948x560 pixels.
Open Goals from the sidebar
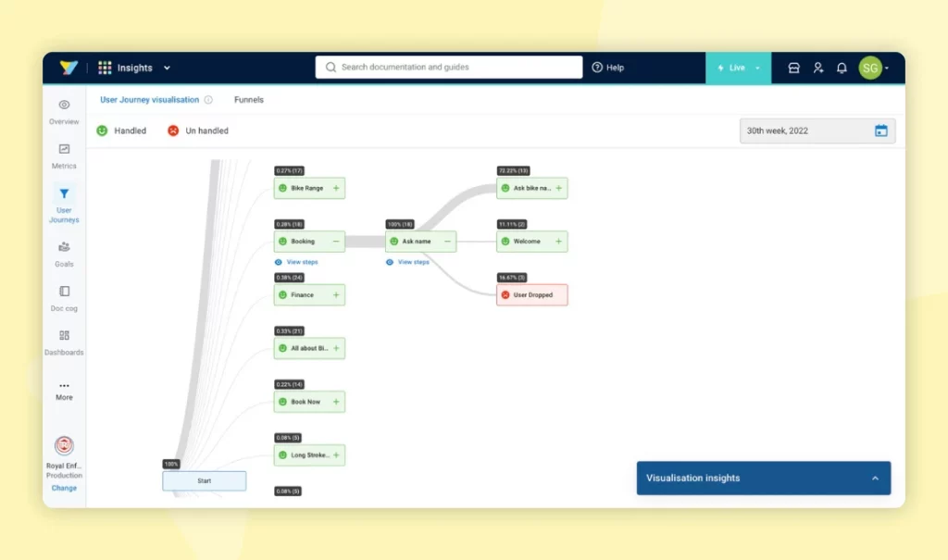coord(64,255)
